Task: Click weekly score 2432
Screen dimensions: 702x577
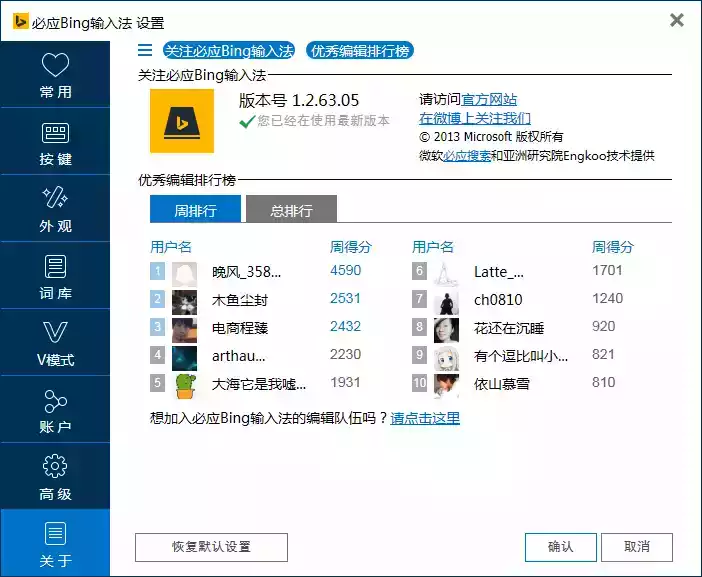Action: pos(345,326)
